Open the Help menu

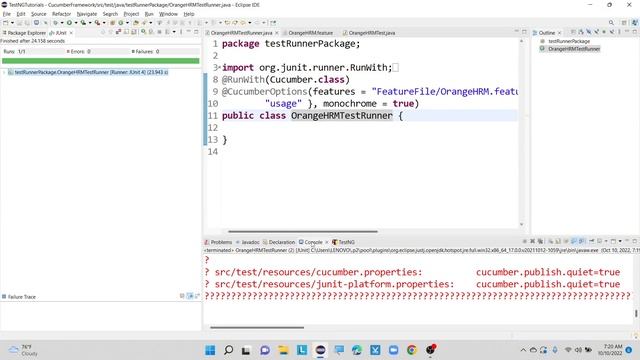click(189, 14)
